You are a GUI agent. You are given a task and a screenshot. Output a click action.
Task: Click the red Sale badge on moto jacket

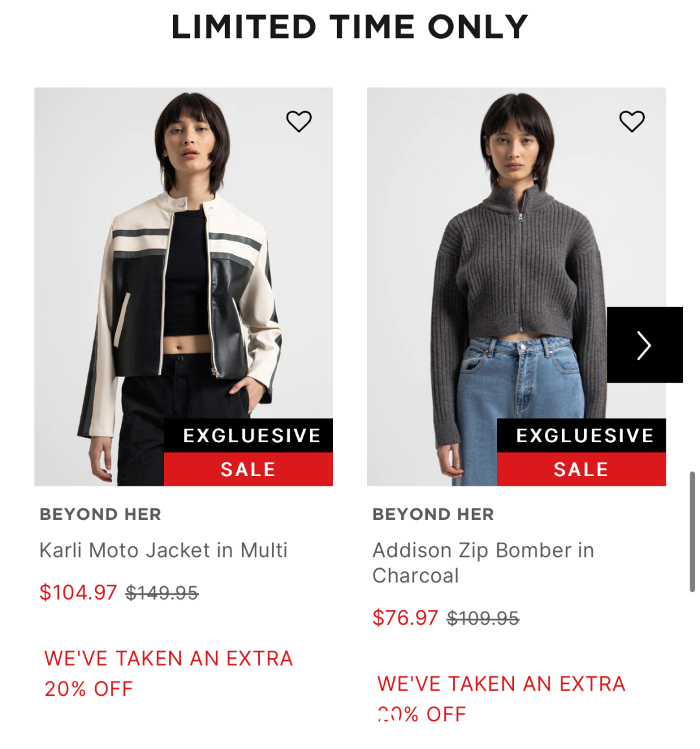[x=249, y=470]
